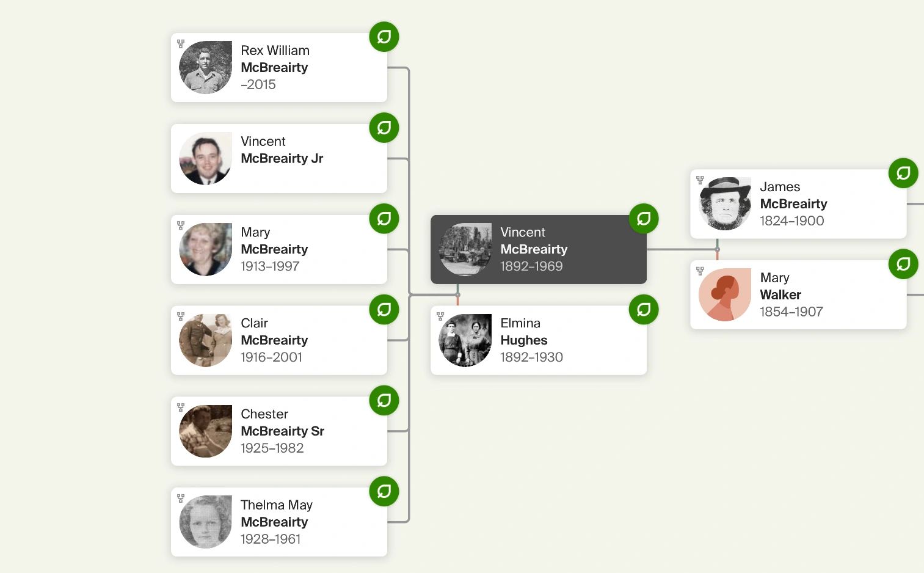Viewport: 924px width, 573px height.
Task: Click the tree icon on Elmina Hughes card
Action: (x=440, y=316)
